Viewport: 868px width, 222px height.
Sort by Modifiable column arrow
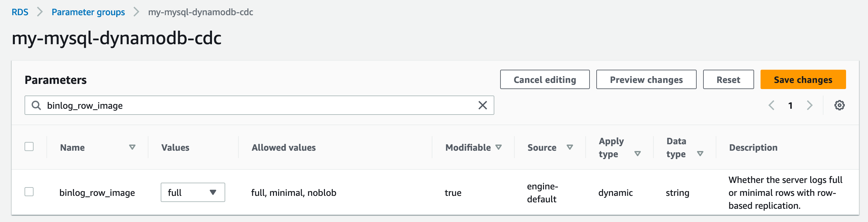[498, 147]
